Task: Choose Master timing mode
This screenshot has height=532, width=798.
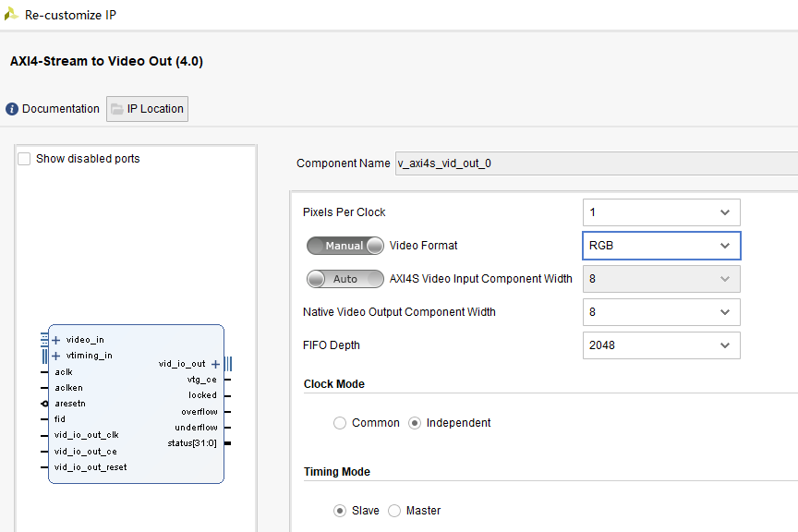Action: click(395, 511)
